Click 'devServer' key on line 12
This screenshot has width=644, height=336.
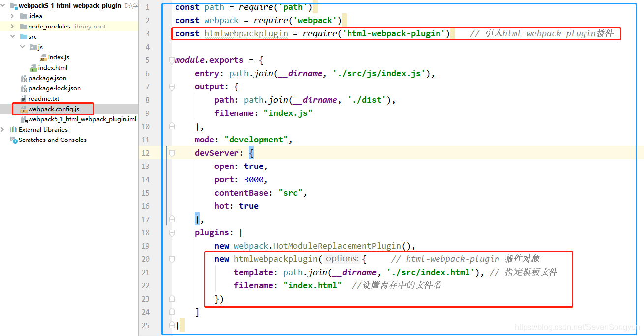pos(217,153)
